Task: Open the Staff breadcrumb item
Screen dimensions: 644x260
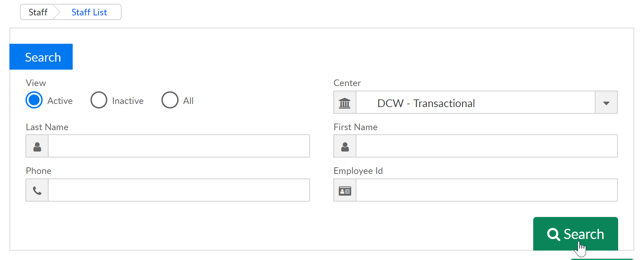Action: coord(38,12)
